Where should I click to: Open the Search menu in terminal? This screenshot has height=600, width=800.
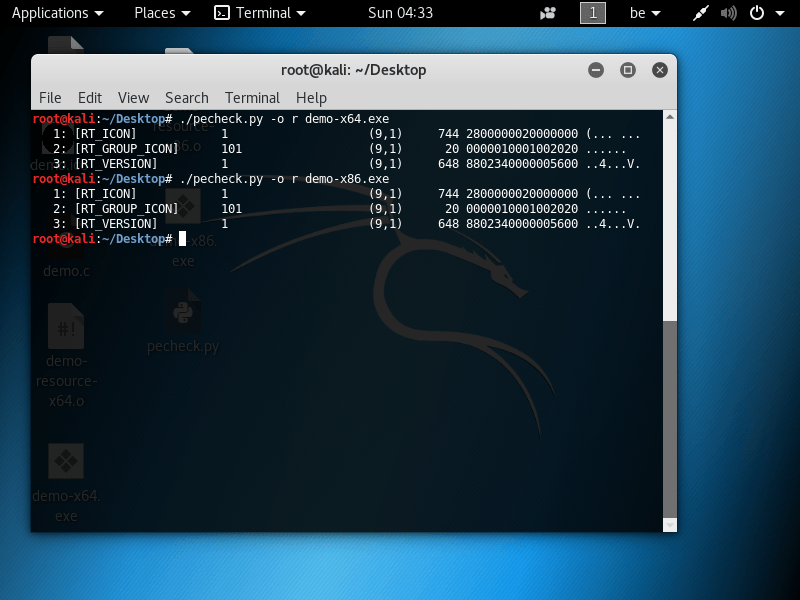pos(187,97)
